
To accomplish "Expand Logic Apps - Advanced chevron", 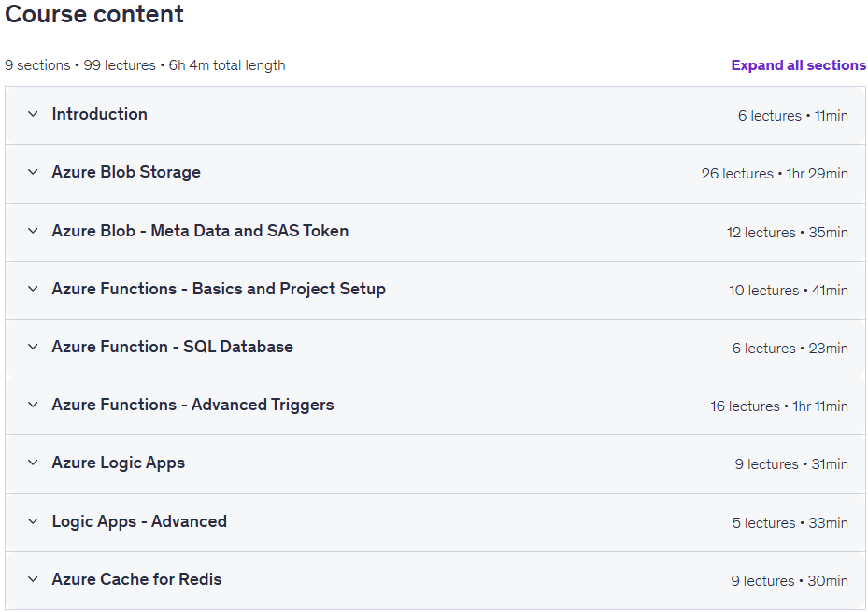I will click(x=34, y=521).
